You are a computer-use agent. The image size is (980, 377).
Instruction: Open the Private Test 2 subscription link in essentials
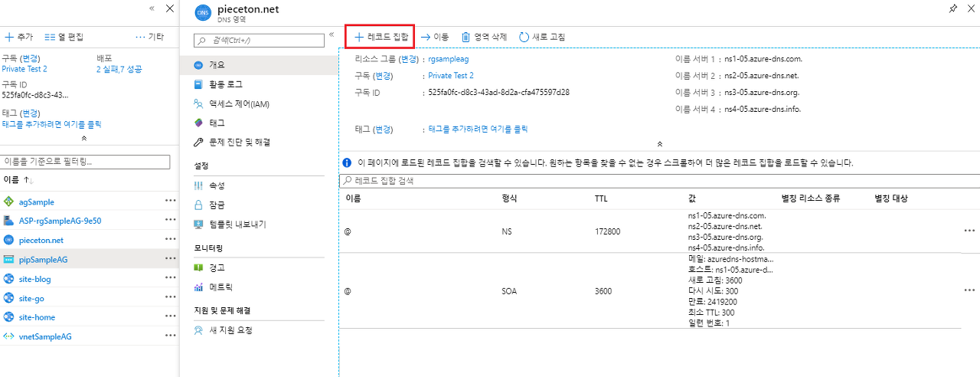click(451, 76)
